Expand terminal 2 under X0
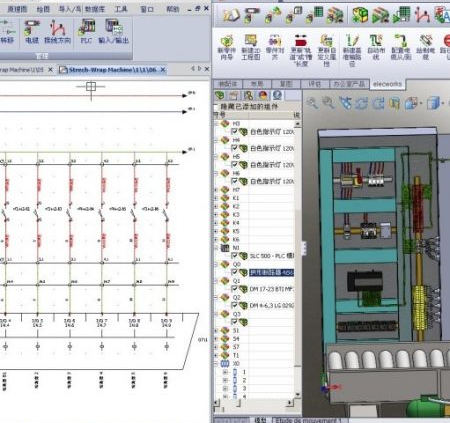450x423 pixels. coord(225,380)
